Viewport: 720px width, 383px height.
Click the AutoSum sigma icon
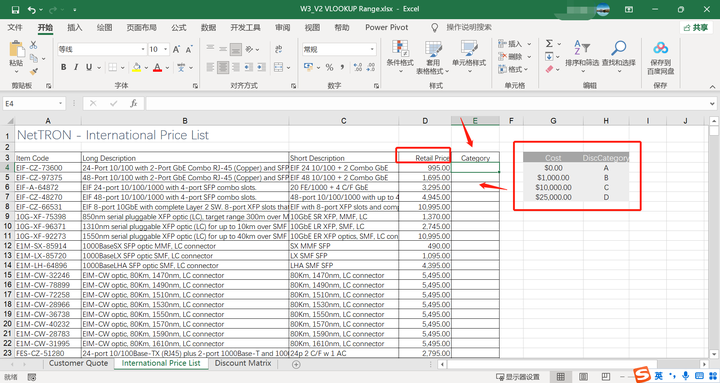(549, 44)
